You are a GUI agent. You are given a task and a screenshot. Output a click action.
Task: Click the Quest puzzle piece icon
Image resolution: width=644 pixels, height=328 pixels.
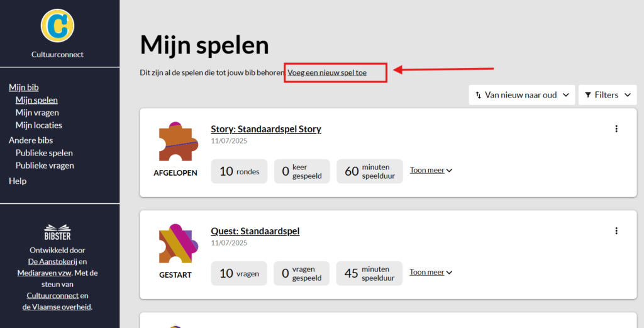pyautogui.click(x=175, y=244)
